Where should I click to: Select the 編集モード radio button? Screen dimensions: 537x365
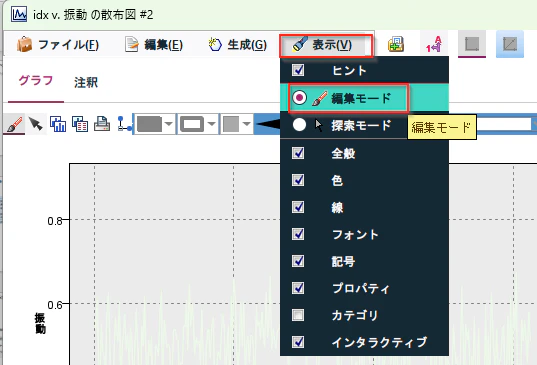point(299,98)
